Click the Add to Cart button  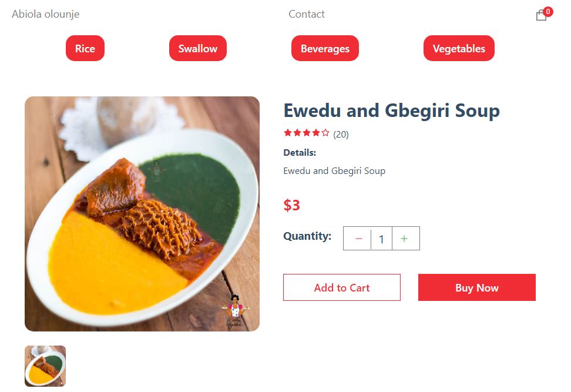342,287
